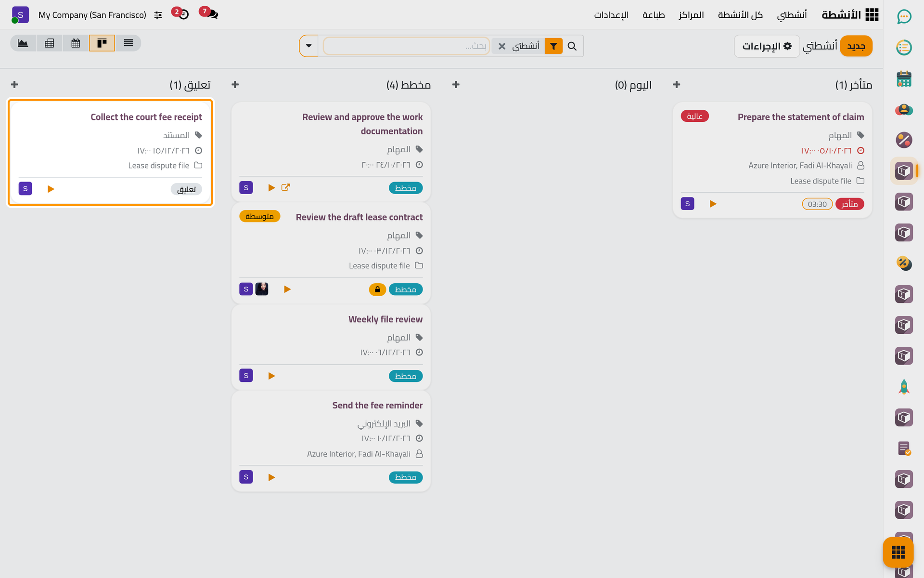
Task: Add a card to مخطط column
Action: pos(235,85)
